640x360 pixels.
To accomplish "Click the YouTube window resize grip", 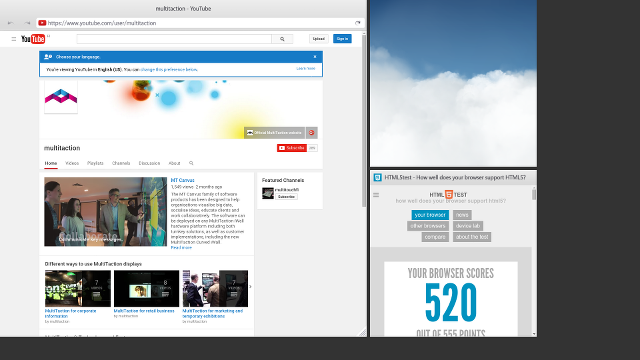I will pos(362,333).
